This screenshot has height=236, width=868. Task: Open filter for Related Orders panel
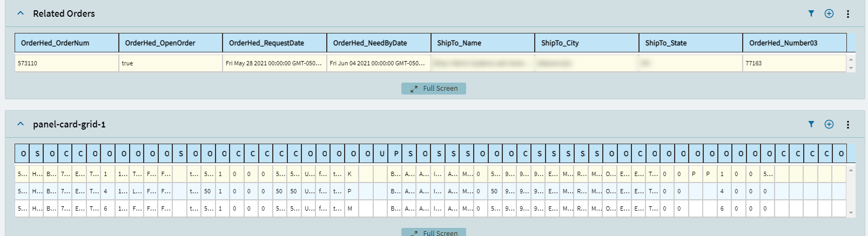coord(811,14)
